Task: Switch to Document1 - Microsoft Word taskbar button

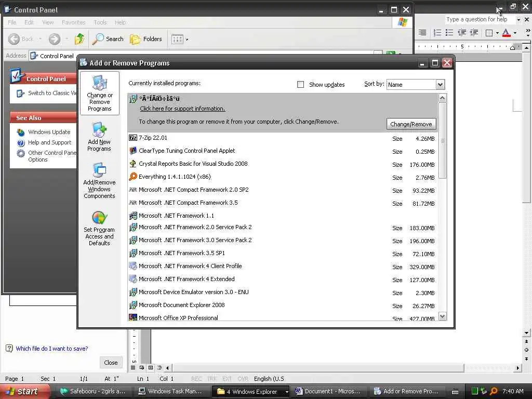Action: (x=329, y=392)
